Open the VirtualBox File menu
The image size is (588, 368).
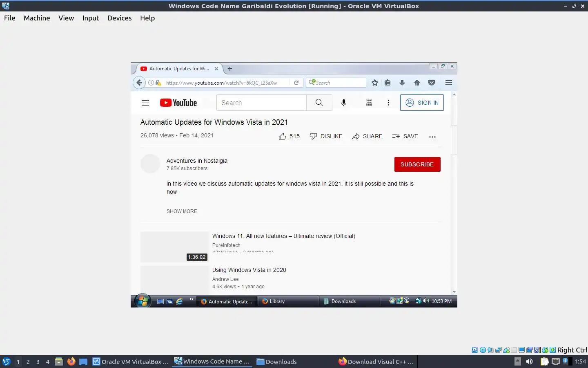click(10, 18)
